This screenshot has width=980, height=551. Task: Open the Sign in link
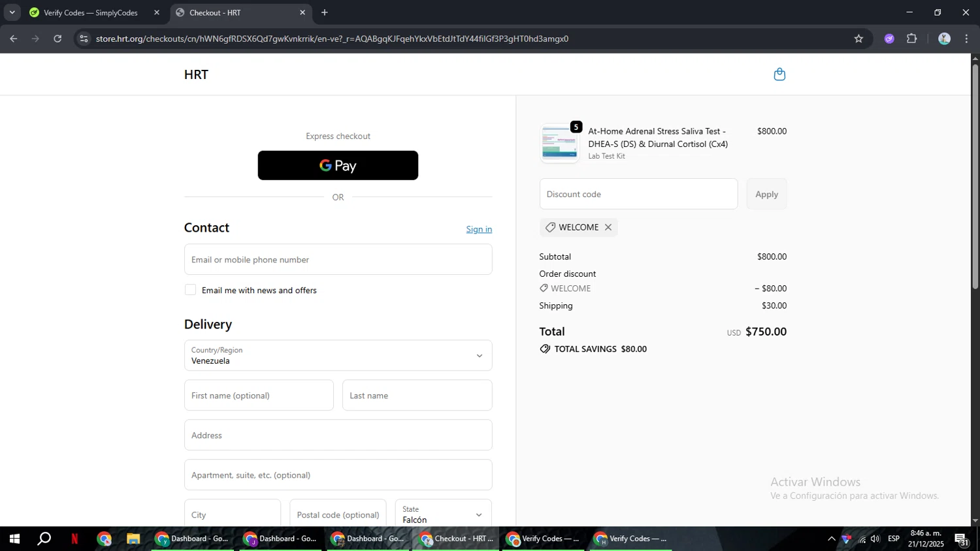479,229
